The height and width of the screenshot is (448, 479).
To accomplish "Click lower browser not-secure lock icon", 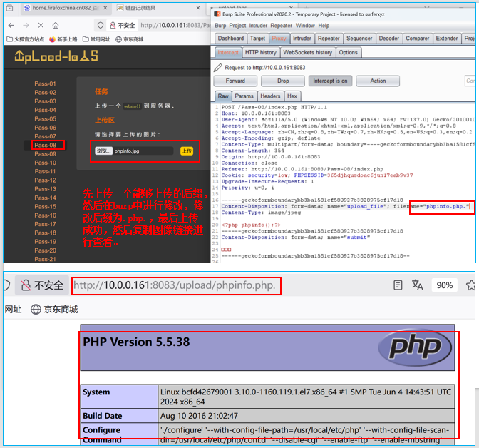I will tap(26, 285).
